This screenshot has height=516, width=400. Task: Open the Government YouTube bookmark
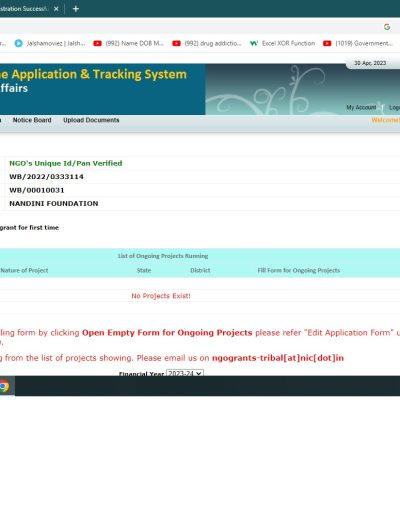click(x=358, y=43)
